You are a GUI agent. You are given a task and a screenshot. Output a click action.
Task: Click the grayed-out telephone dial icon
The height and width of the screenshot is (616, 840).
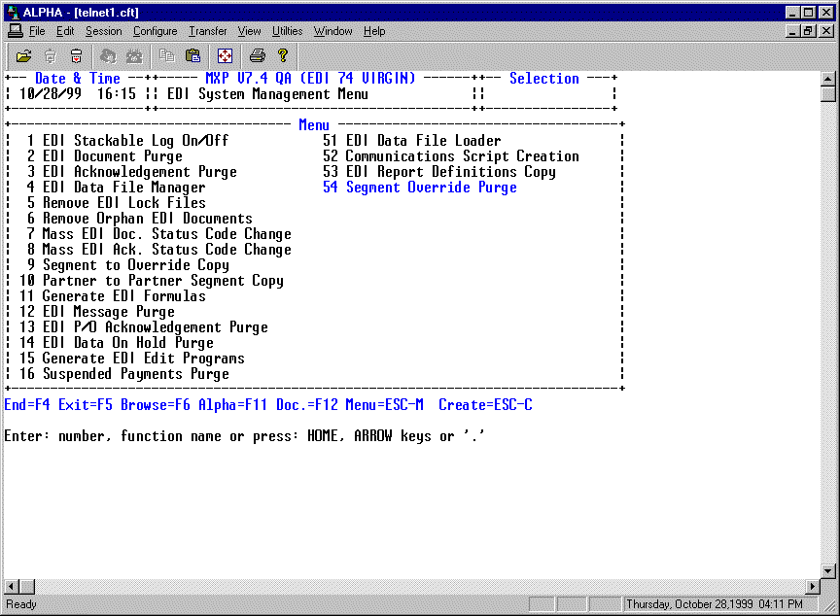[134, 55]
